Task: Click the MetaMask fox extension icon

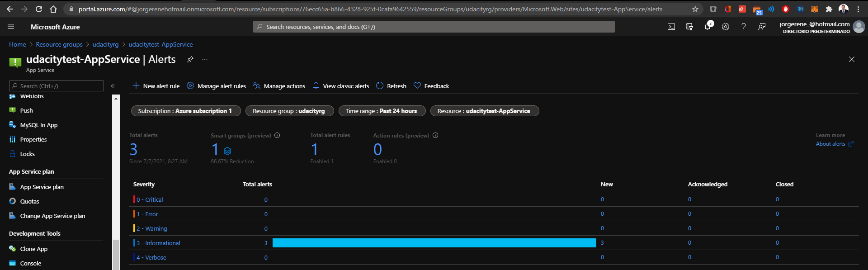Action: [814, 9]
